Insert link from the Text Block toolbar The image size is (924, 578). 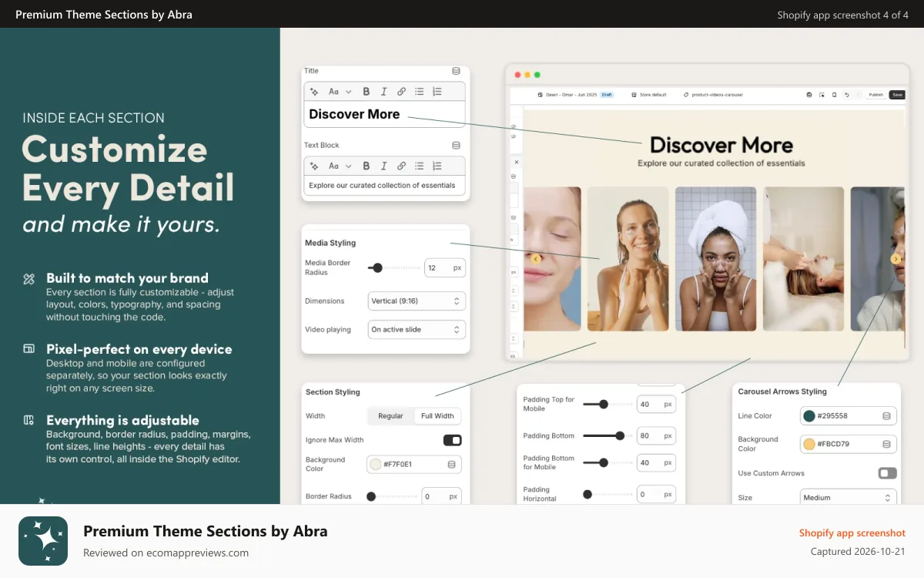[401, 166]
